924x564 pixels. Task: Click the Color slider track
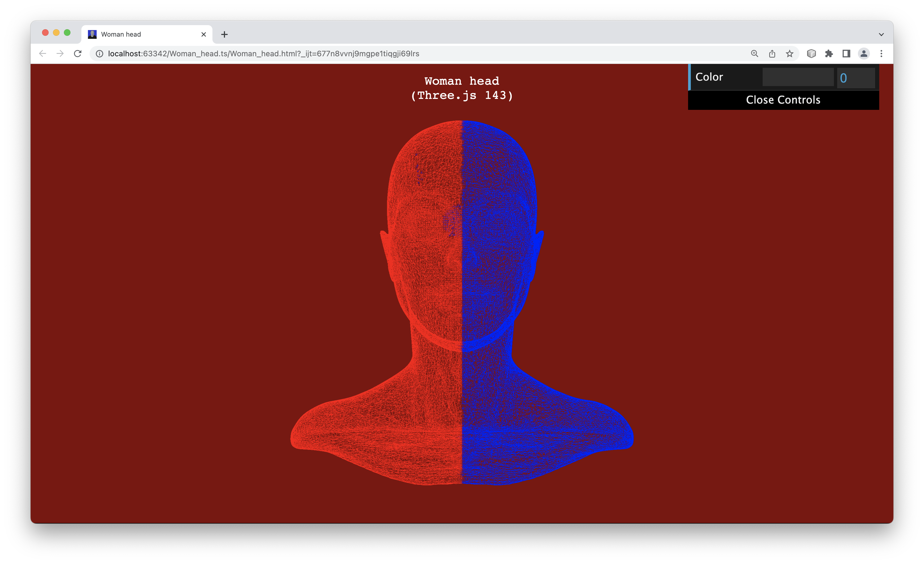pos(798,77)
